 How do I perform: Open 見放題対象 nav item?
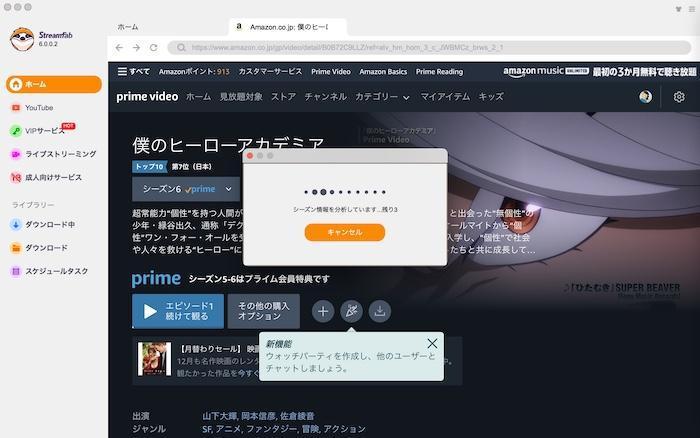(x=241, y=97)
